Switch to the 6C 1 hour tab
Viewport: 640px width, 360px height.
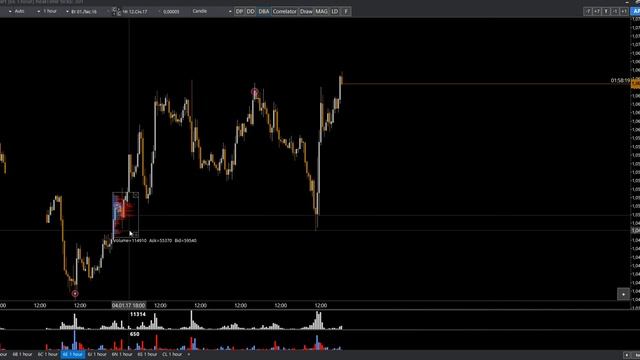pos(48,354)
